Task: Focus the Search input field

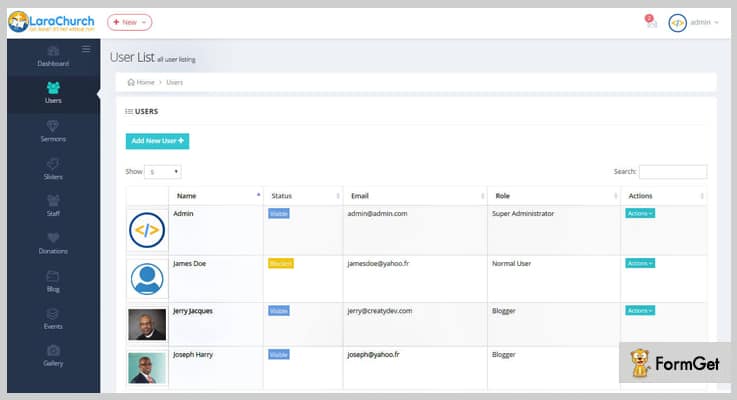Action: (x=673, y=172)
